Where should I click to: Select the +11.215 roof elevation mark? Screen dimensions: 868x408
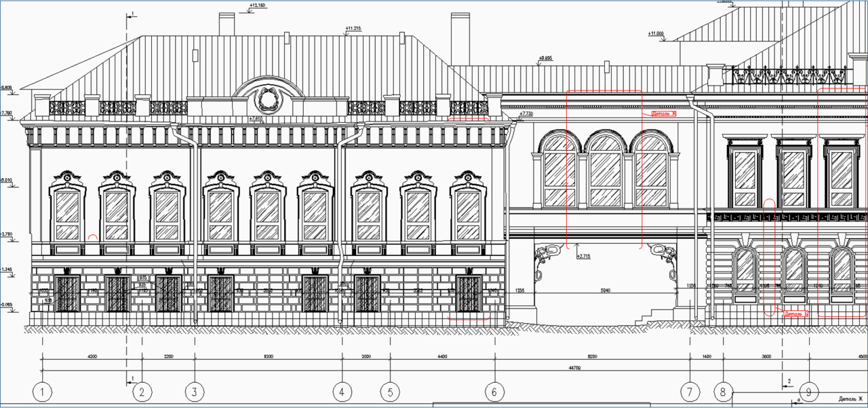[x=353, y=29]
